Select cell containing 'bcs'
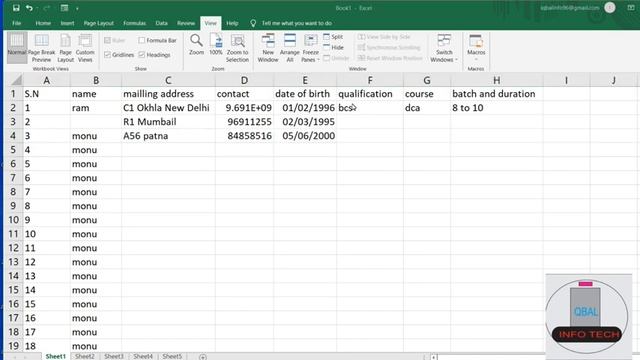 [369, 108]
